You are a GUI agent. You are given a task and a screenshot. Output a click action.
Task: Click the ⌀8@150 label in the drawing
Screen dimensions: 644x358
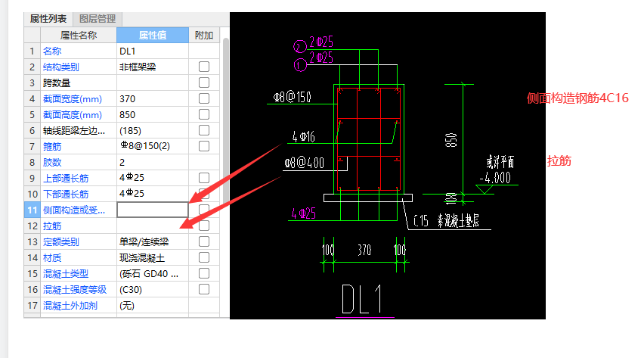(293, 97)
